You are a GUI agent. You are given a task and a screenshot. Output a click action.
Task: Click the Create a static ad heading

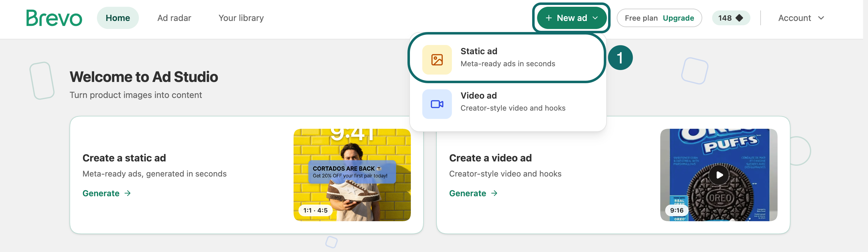click(124, 158)
